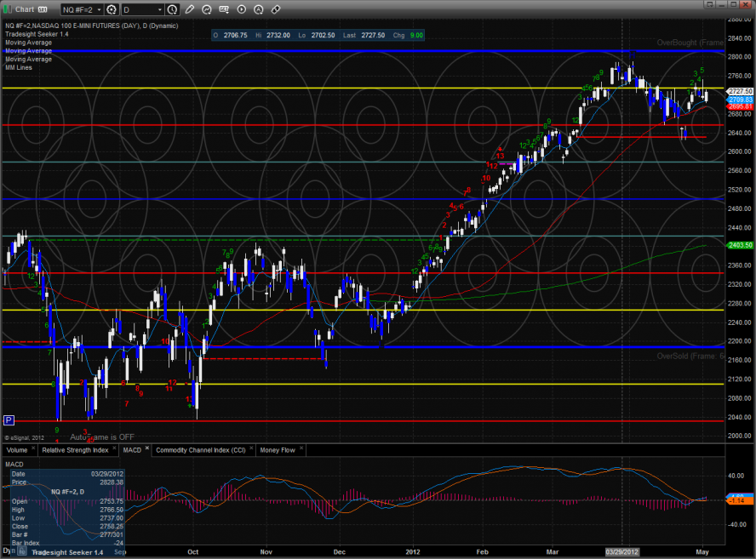Click the circled A alerts icon

pos(259,9)
